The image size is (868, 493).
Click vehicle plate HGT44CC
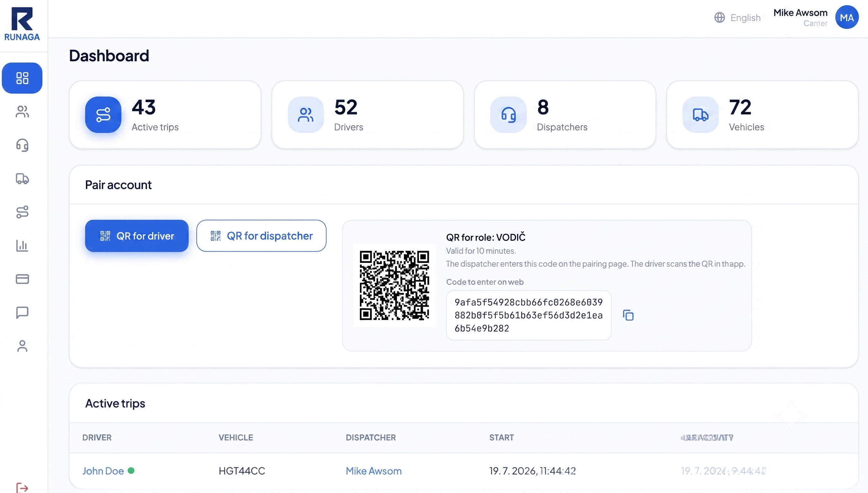(x=242, y=471)
